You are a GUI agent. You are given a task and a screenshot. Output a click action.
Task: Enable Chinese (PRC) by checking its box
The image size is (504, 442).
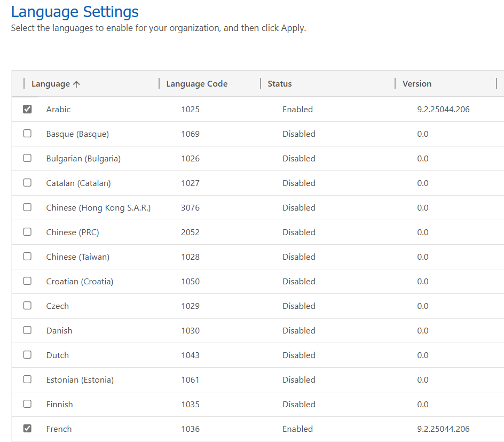27,231
